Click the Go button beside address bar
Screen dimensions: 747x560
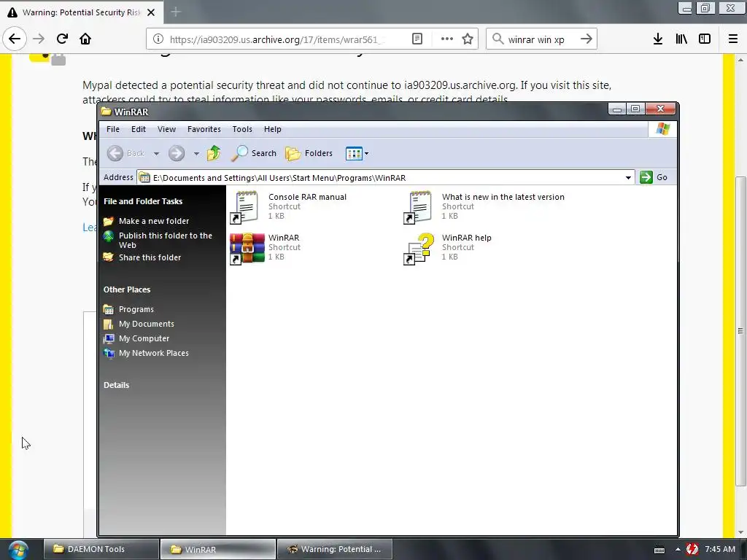[x=654, y=177]
